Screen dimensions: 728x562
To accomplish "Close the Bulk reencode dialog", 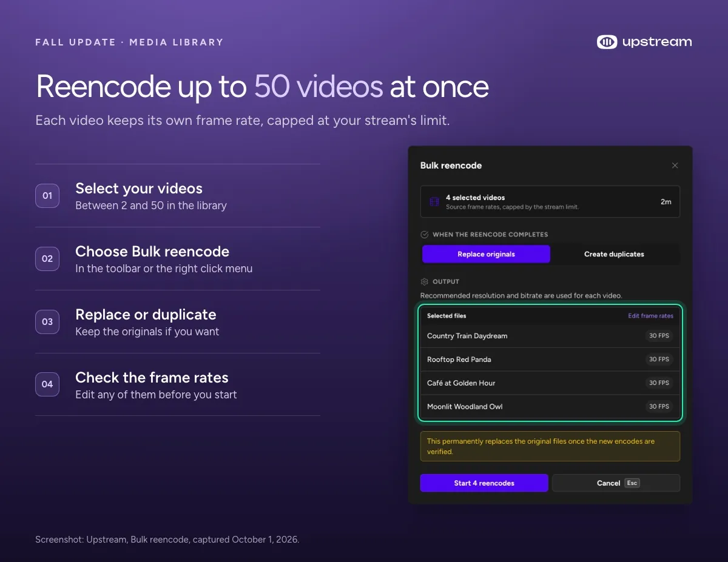I will coord(675,166).
